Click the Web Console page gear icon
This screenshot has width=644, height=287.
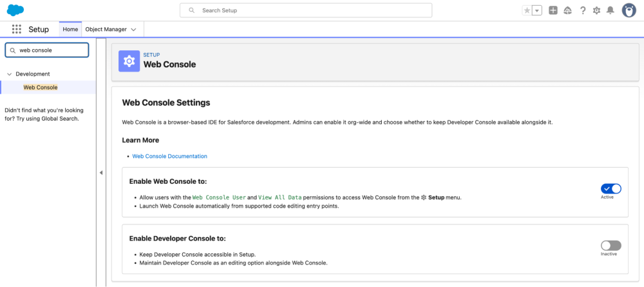[129, 61]
